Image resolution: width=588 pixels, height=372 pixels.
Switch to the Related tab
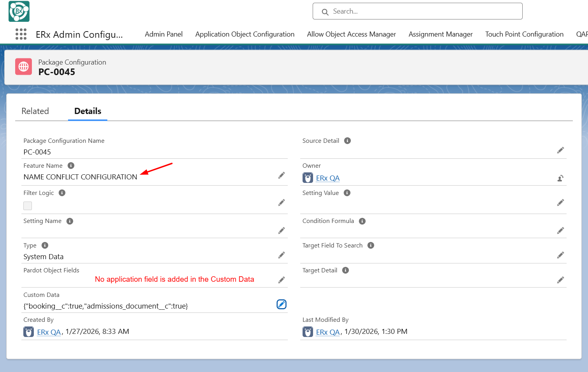click(35, 111)
